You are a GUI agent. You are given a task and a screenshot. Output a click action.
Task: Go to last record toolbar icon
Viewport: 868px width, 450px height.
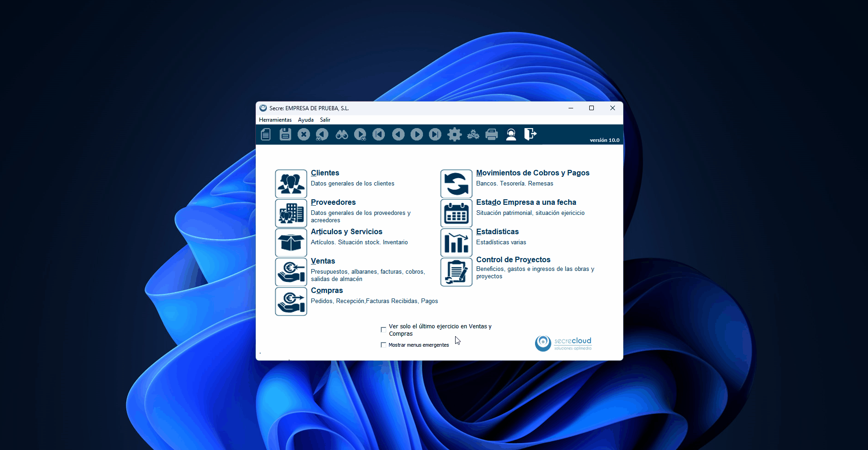point(435,135)
